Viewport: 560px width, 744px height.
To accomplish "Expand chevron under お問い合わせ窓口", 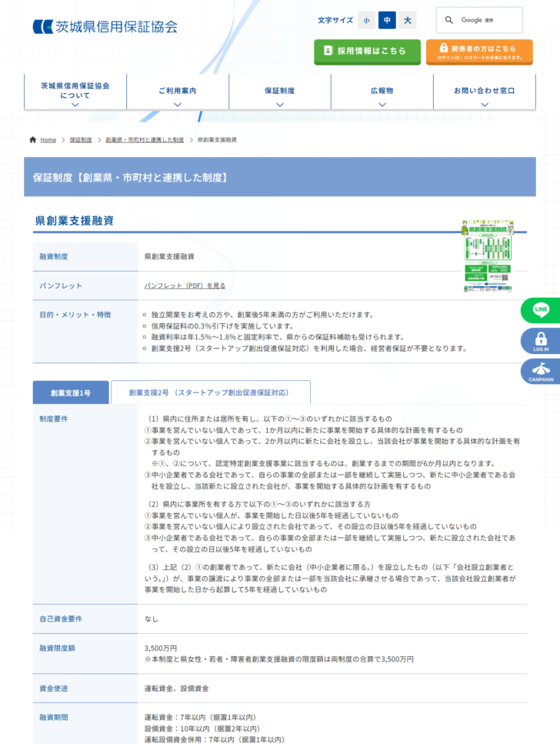I will click(x=485, y=105).
